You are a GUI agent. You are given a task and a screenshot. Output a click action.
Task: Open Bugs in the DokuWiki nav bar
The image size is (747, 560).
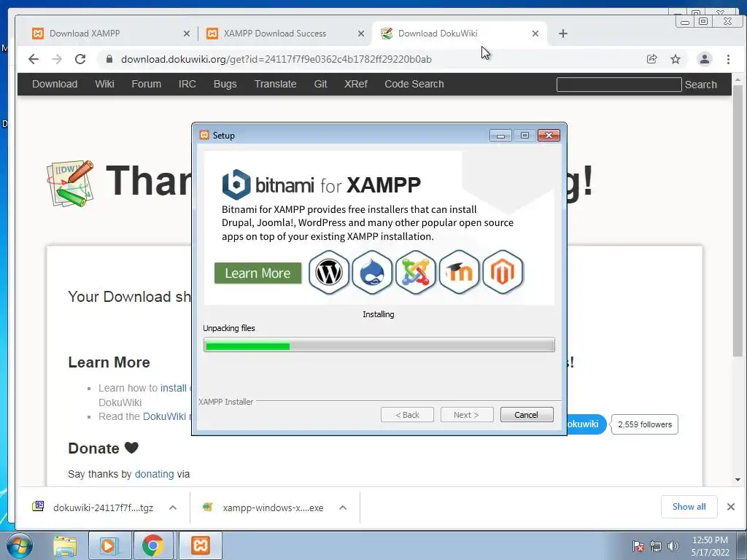pos(225,84)
